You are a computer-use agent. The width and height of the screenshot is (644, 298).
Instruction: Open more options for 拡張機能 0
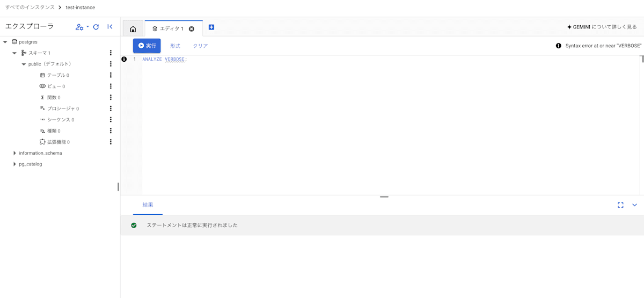point(111,142)
